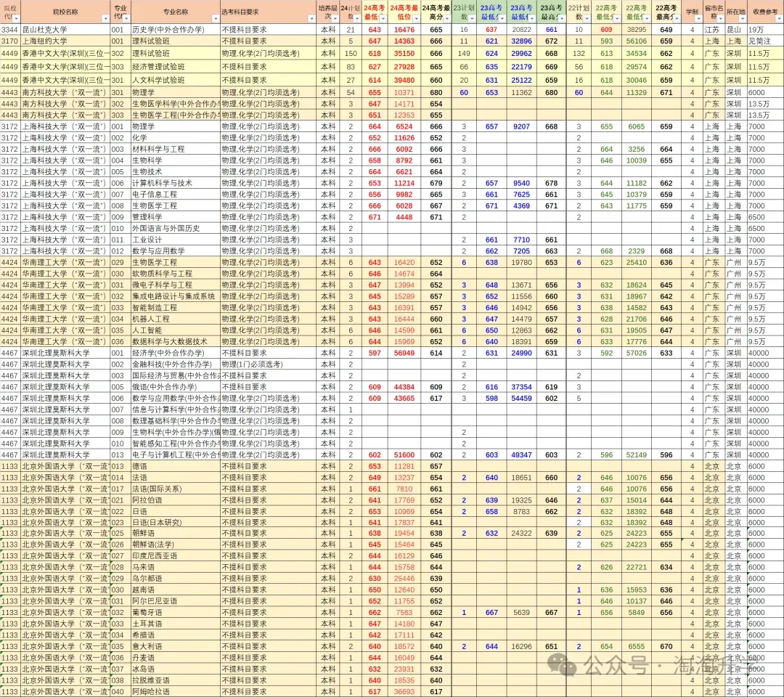This screenshot has height=697, width=784.
Task: Click the province cell 江苏
Action: (714, 30)
